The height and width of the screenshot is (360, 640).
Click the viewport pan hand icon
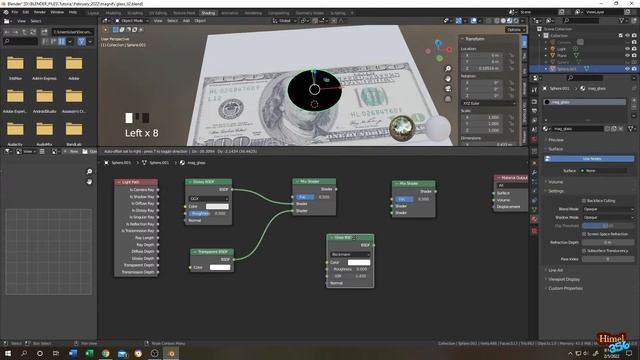tap(448, 78)
